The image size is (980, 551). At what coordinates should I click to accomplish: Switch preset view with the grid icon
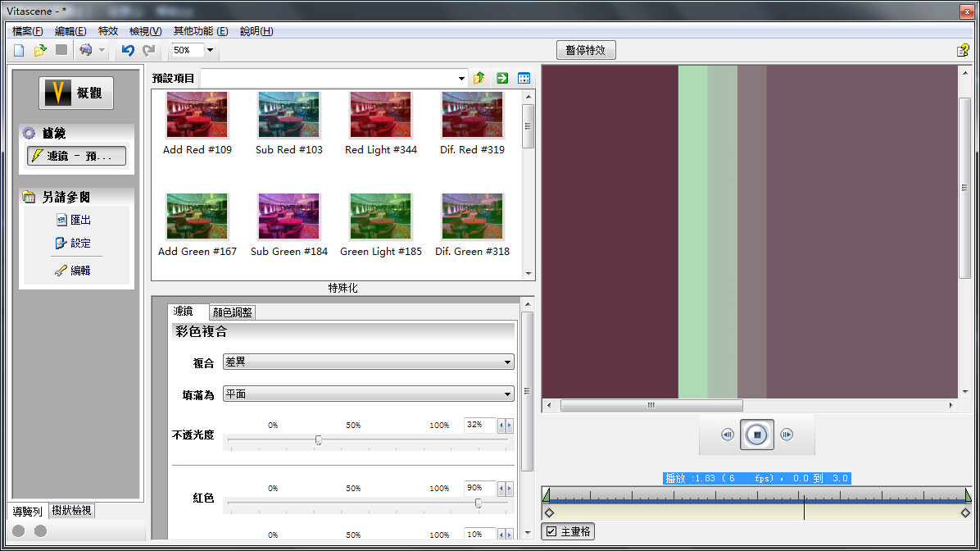pos(524,79)
